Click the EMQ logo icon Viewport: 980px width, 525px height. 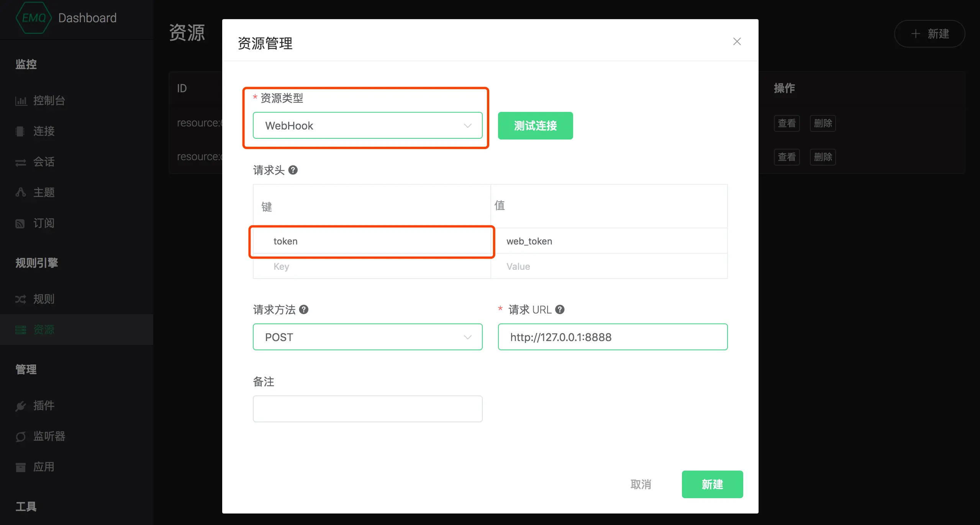pyautogui.click(x=34, y=18)
